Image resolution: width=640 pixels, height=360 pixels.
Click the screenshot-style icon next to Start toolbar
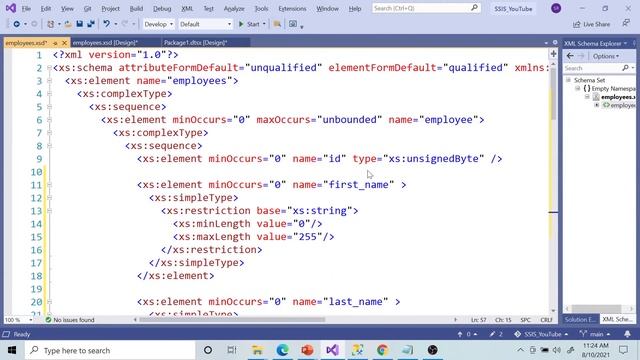[x=293, y=24]
